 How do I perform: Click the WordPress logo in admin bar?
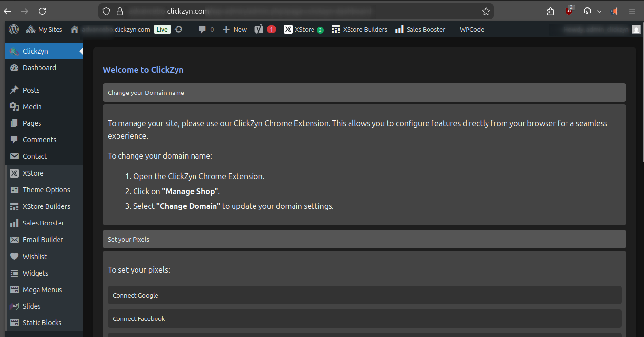(x=14, y=29)
